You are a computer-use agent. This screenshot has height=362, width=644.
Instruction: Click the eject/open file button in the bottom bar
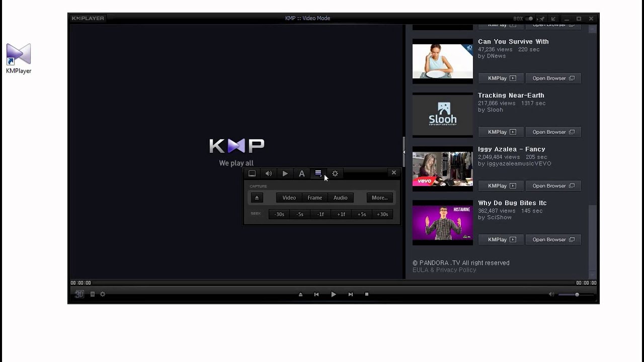click(x=300, y=295)
